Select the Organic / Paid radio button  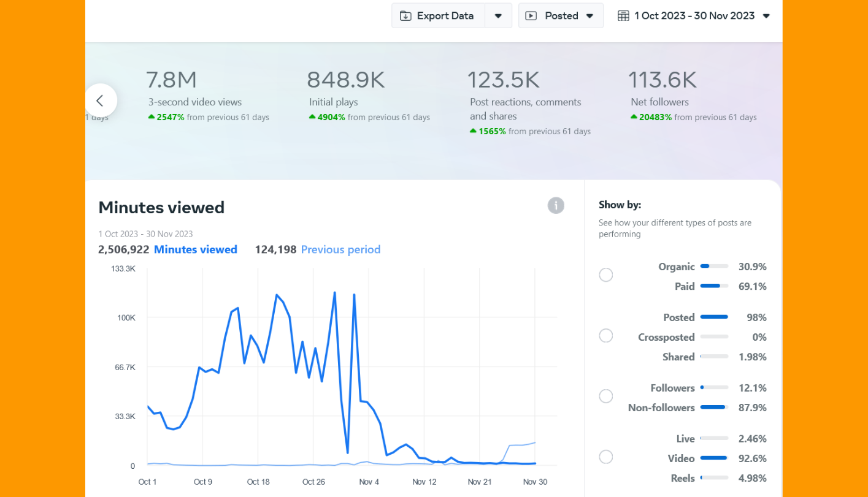[605, 275]
